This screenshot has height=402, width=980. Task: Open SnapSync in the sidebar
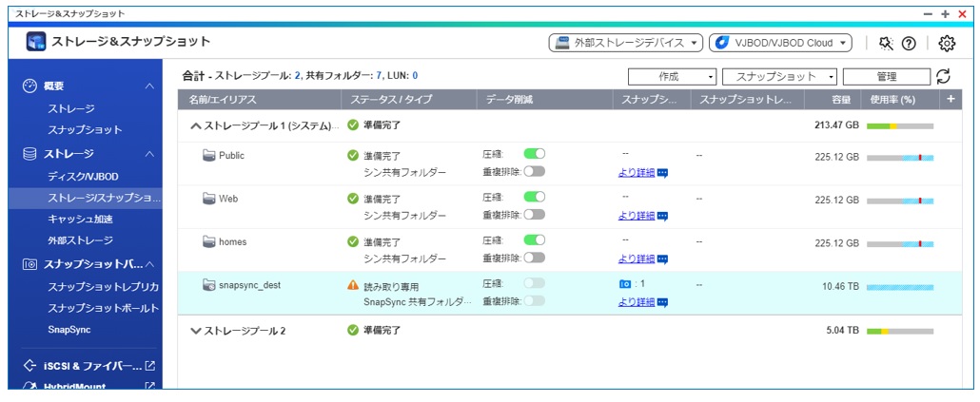[x=69, y=329]
